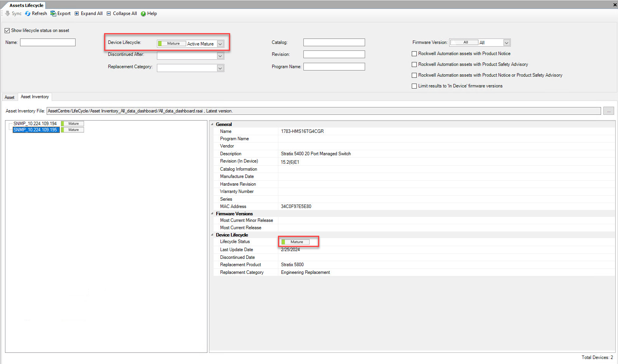
Task: Click the Catalog input field
Action: coord(334,42)
